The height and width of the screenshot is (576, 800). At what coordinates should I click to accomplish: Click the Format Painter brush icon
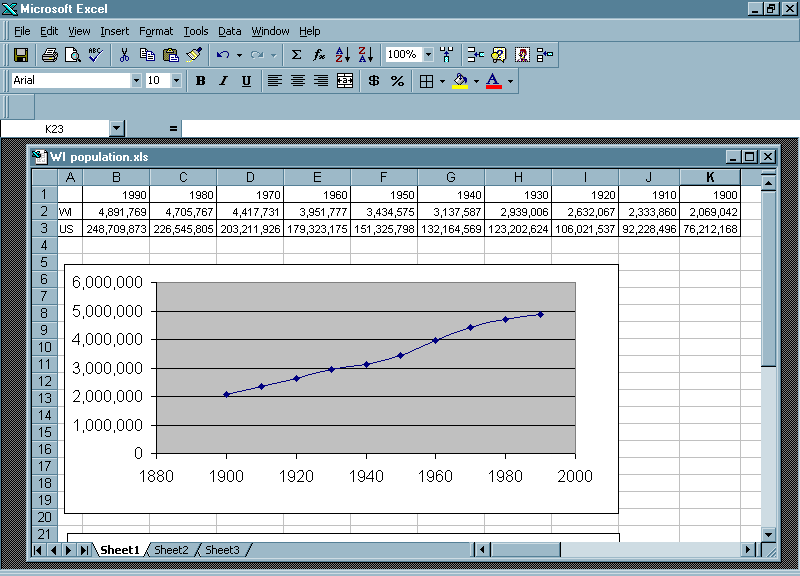pos(194,55)
